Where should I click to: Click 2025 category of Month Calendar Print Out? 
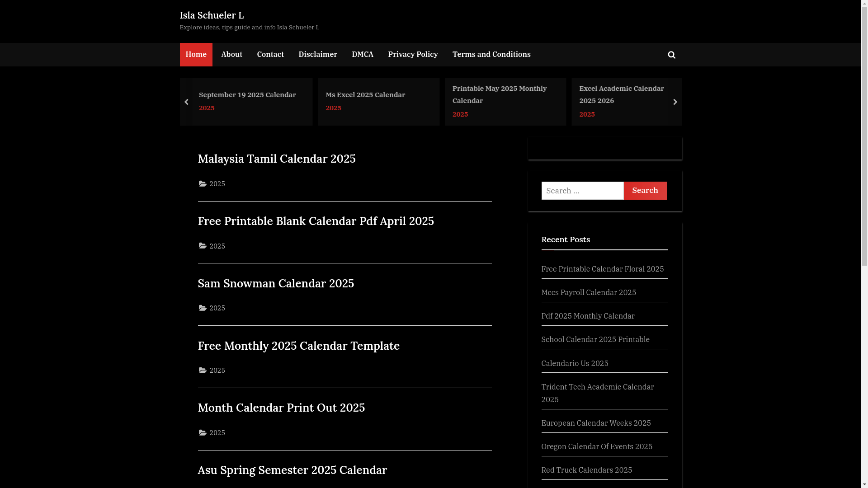pos(217,433)
